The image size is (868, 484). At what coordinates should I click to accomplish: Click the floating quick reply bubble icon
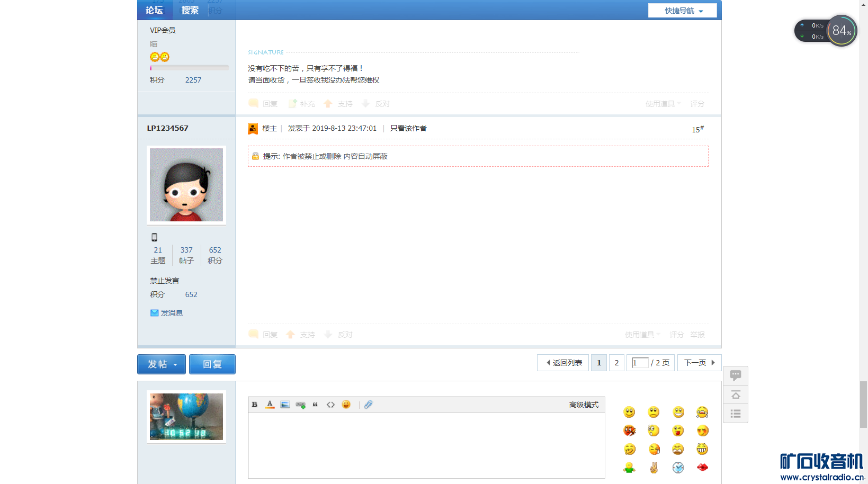[736, 375]
